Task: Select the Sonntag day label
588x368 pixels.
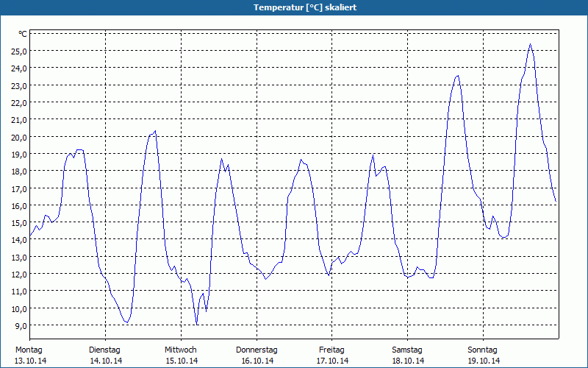Action: (483, 350)
